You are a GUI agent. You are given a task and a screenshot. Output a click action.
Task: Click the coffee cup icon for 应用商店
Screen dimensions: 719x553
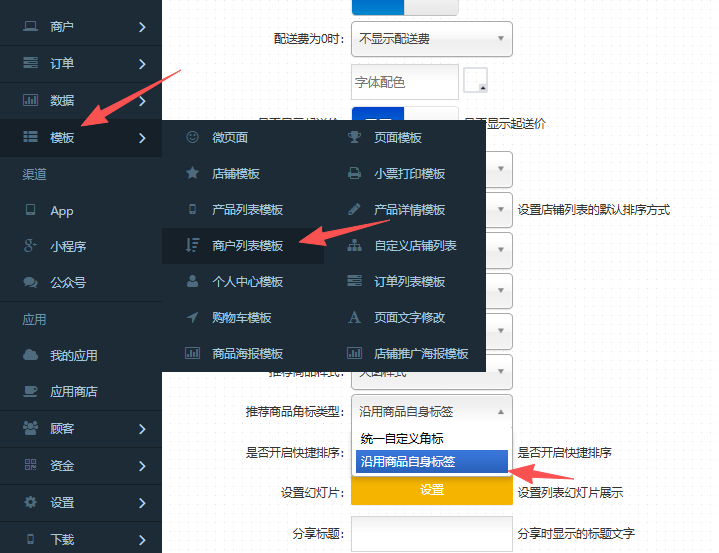[30, 391]
